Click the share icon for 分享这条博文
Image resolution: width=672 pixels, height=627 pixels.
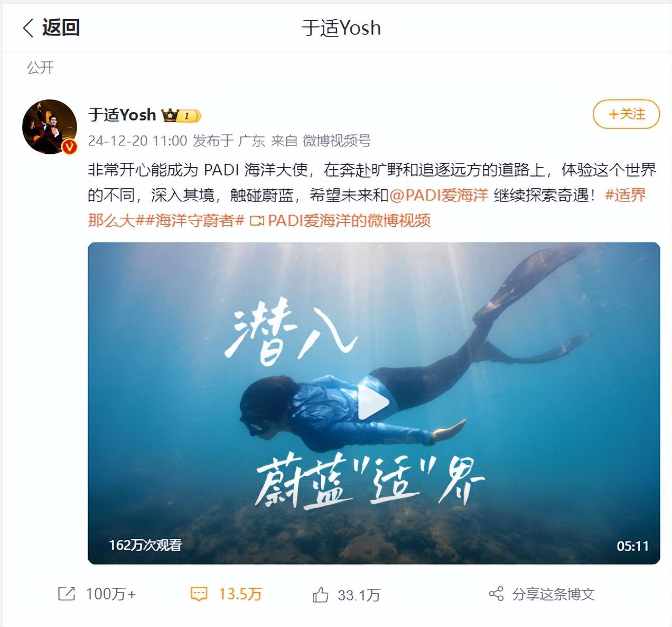tap(496, 594)
